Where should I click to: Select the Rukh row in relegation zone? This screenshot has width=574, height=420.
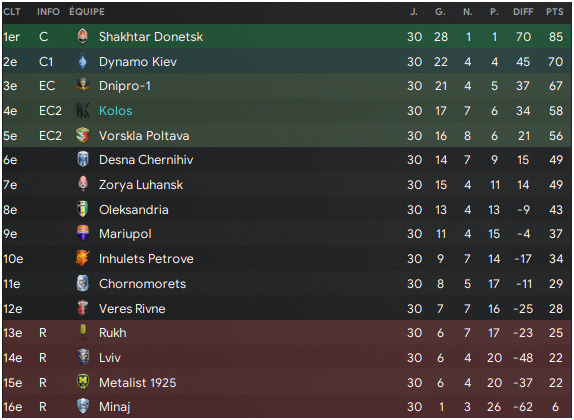coord(287,333)
